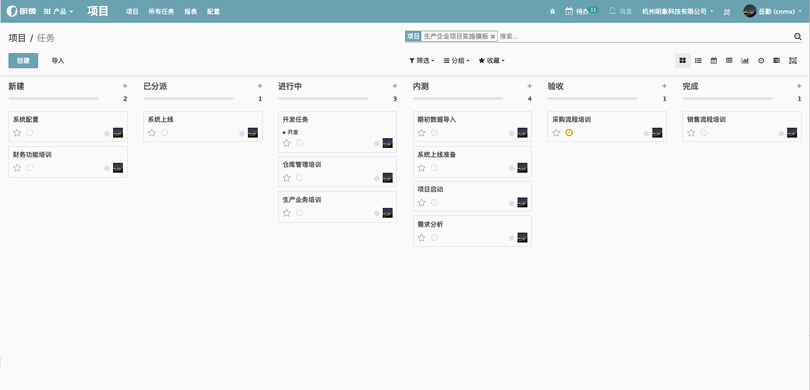This screenshot has width=810, height=390.
Task: Open the home icon in top bar
Action: [x=552, y=11]
